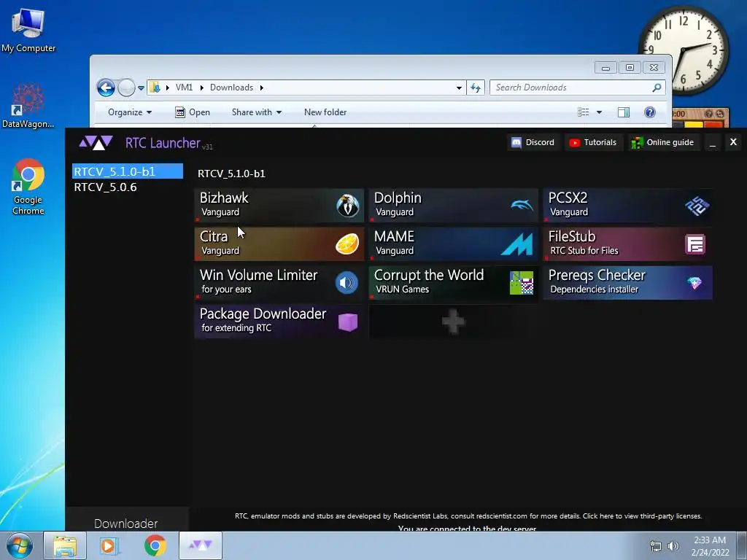This screenshot has height=560, width=747.
Task: Open Bizhawk Vanguard eagle icon
Action: [348, 206]
